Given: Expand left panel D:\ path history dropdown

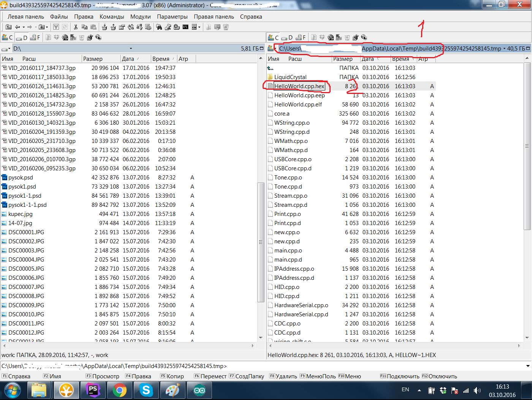Looking at the screenshot, I should (x=131, y=49).
